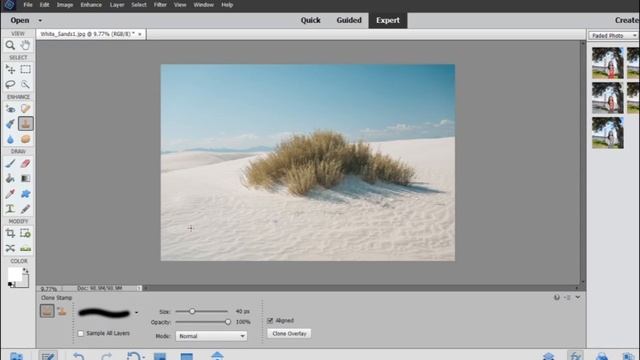Click the tool options help icon

[557, 298]
